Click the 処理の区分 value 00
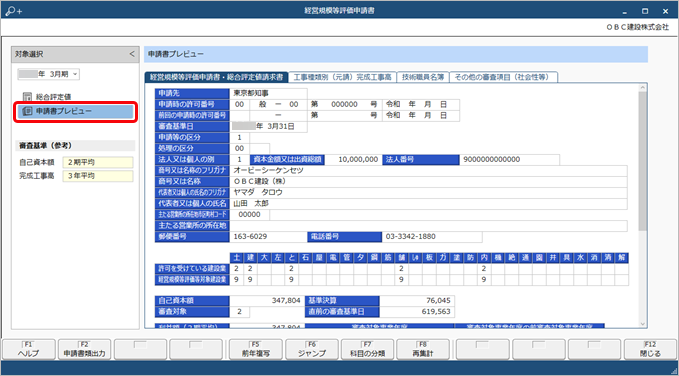Image resolution: width=679 pixels, height=376 pixels. (239, 148)
